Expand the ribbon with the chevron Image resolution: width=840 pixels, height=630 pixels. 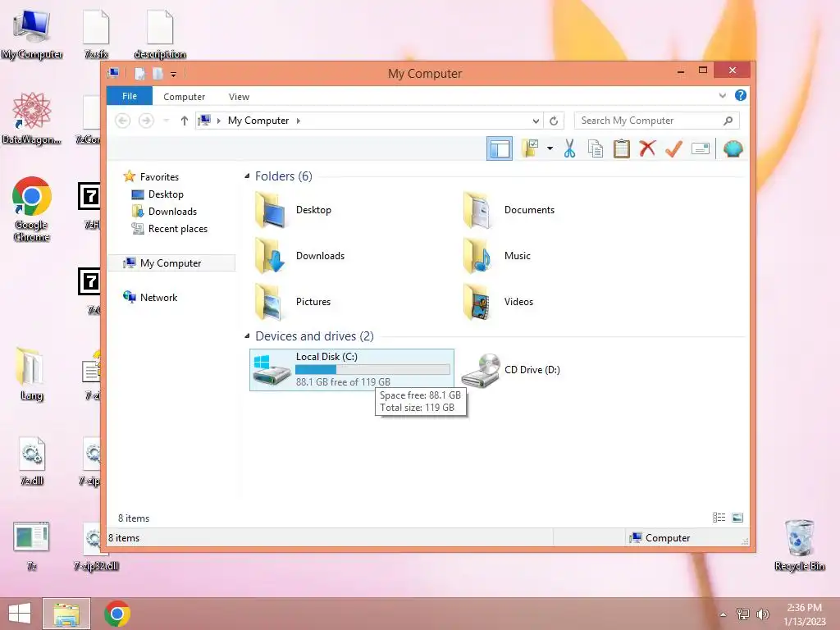[722, 96]
